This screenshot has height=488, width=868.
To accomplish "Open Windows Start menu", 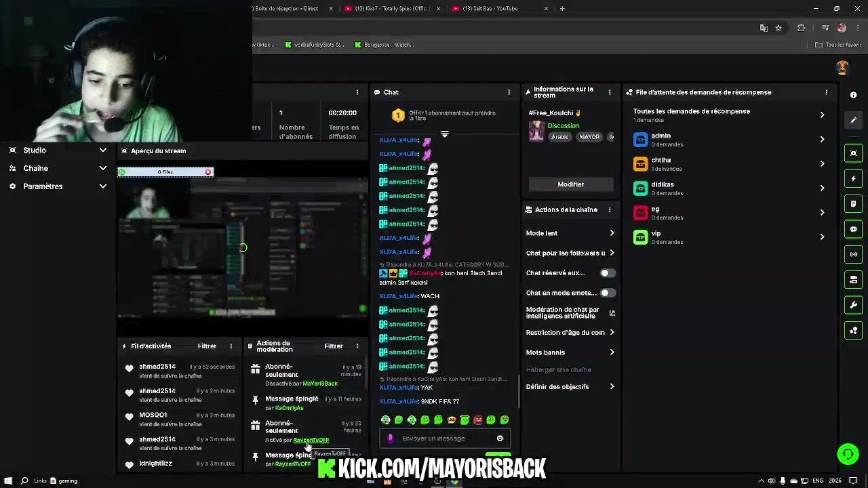I will click(x=8, y=481).
